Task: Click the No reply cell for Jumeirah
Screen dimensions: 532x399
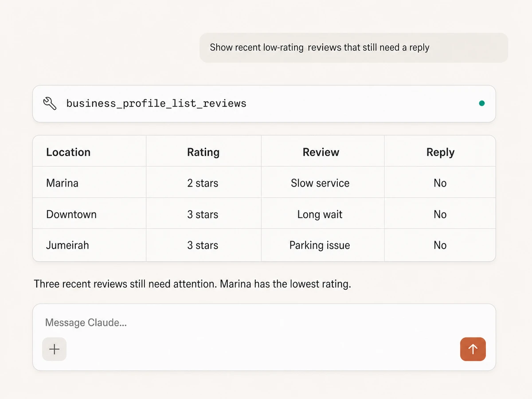Action: point(440,245)
